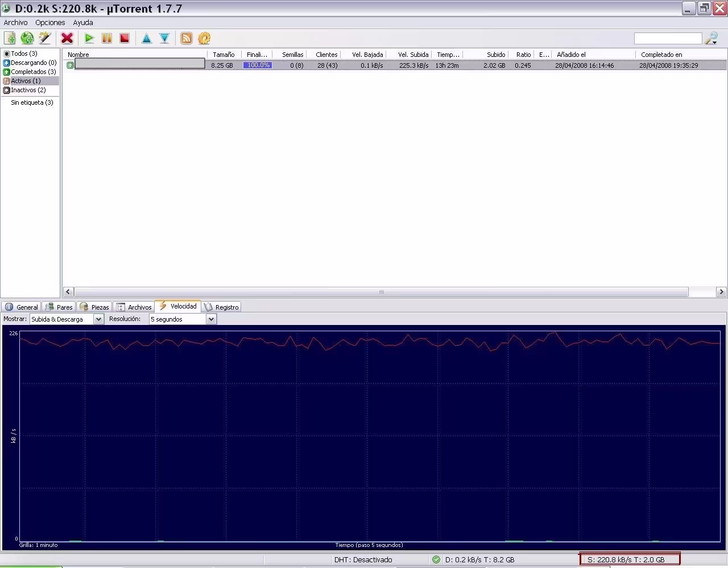Screen dimensions: 728x568
Task: Click the orange Pause torrent icon
Action: (107, 38)
